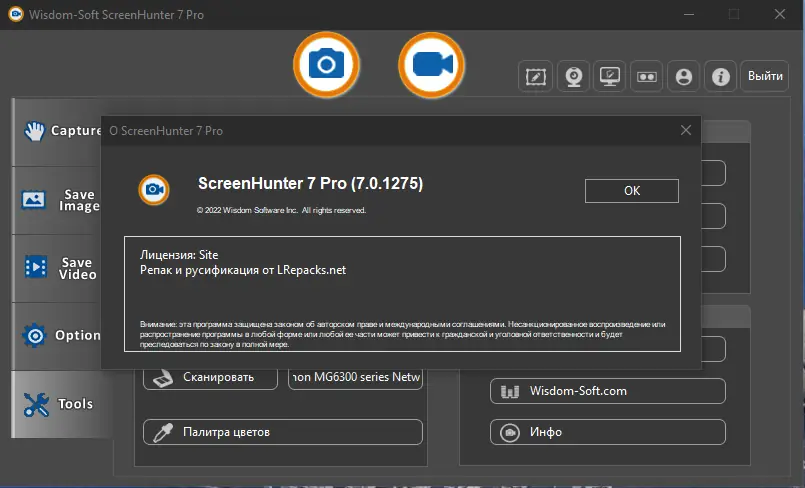
Task: Open Палитра цветов color picker
Action: [x=283, y=432]
